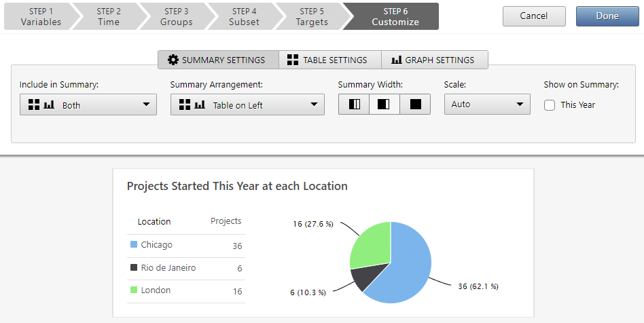
Task: Click the Chicago blue legend swatch
Action: (x=134, y=245)
